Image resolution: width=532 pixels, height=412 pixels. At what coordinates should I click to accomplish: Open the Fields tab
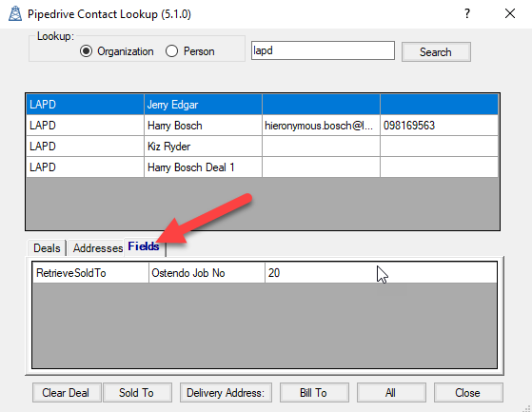144,246
